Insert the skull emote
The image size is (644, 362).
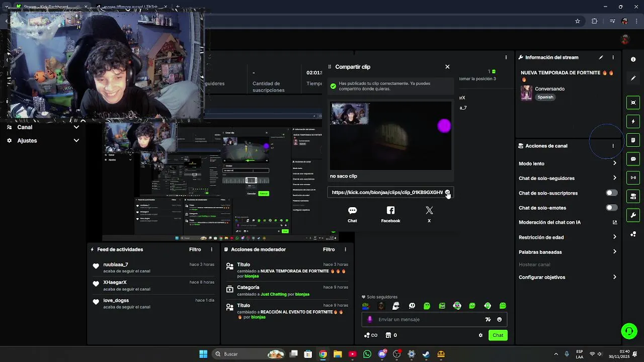tap(412, 306)
